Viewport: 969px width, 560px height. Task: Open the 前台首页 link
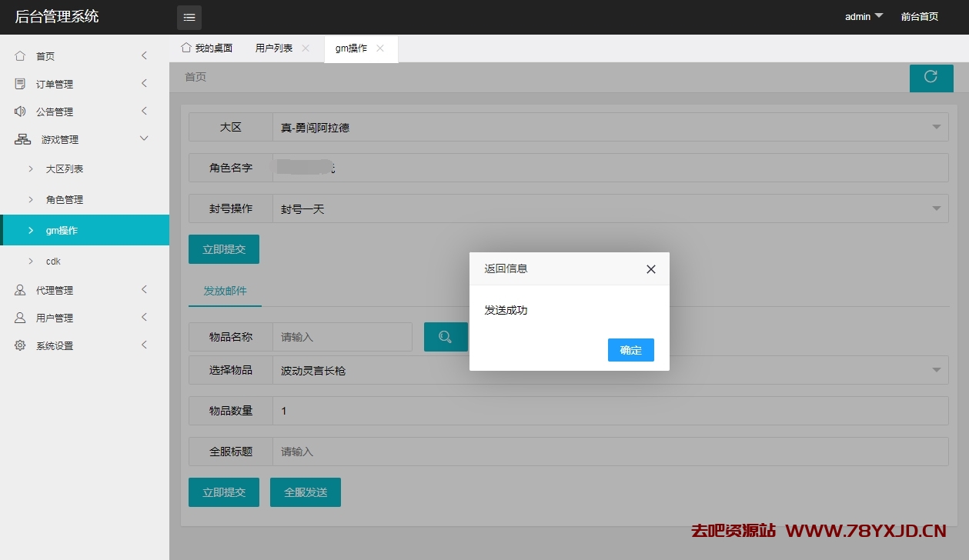point(920,16)
